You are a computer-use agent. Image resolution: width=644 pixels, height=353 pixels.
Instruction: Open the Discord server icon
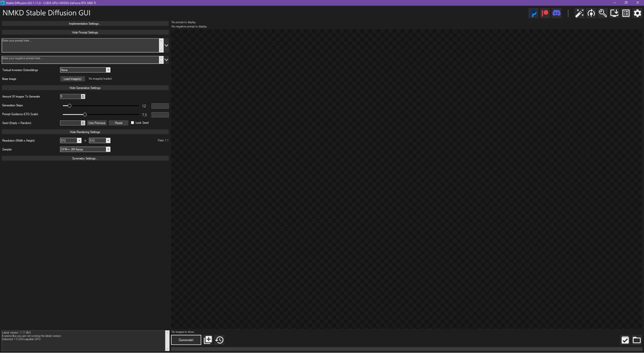557,13
